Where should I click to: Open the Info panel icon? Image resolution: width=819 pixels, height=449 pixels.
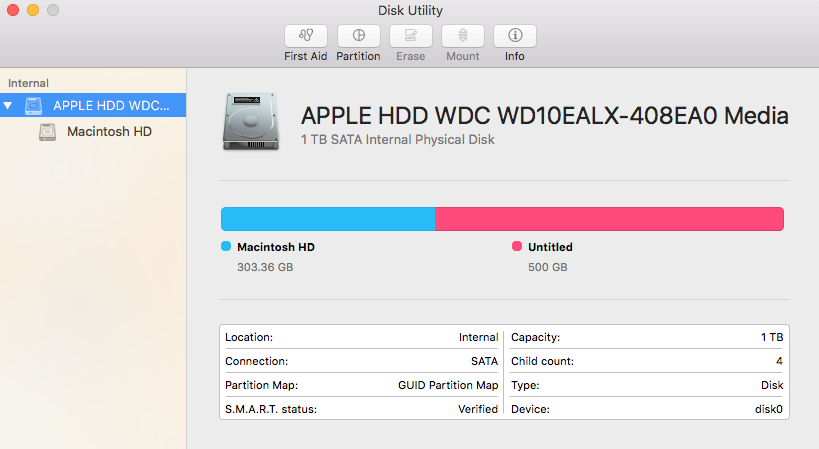[515, 36]
